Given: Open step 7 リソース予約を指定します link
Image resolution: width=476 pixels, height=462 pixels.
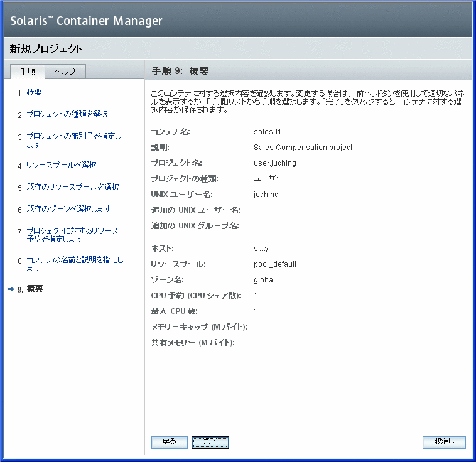Looking at the screenshot, I should click(x=73, y=235).
